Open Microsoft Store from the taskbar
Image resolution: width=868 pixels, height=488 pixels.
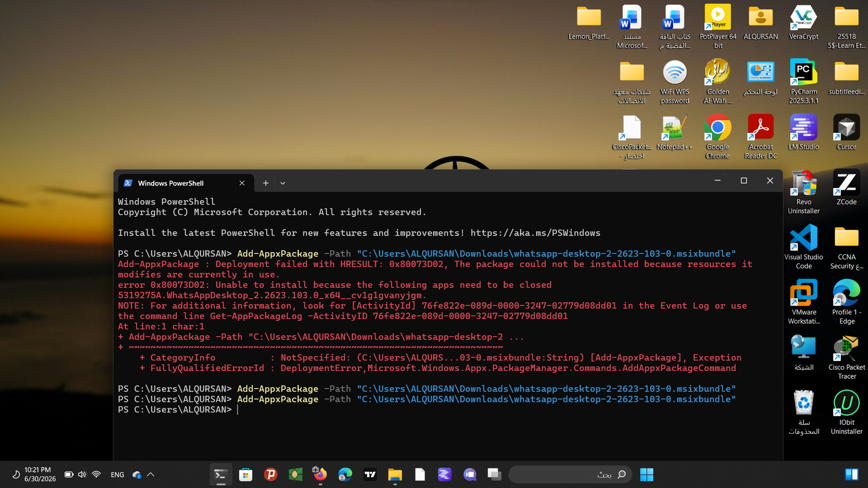tap(246, 474)
